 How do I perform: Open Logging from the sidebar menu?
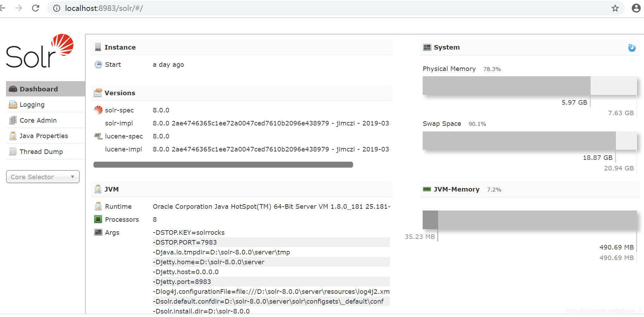[x=32, y=104]
